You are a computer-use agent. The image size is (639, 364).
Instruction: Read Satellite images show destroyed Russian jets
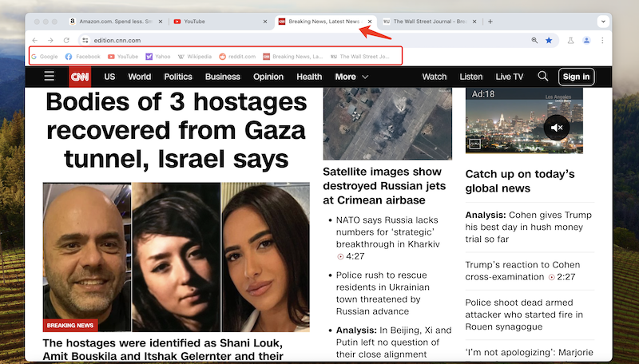pos(384,186)
